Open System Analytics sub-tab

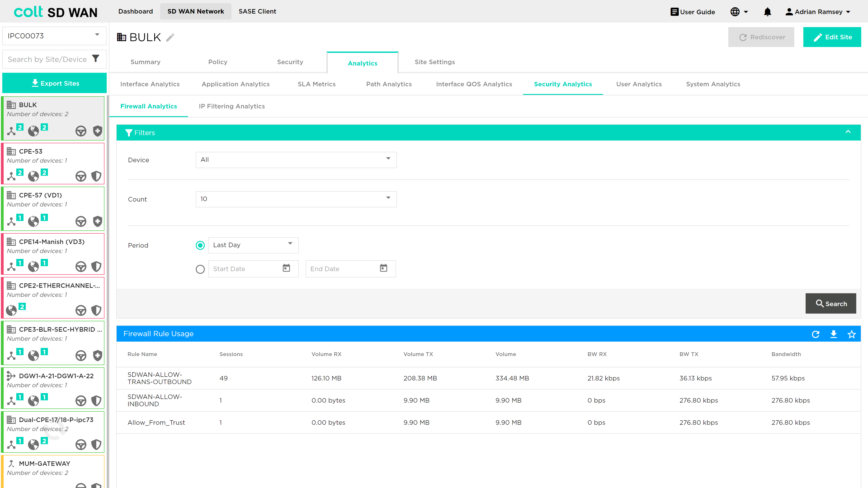click(713, 84)
